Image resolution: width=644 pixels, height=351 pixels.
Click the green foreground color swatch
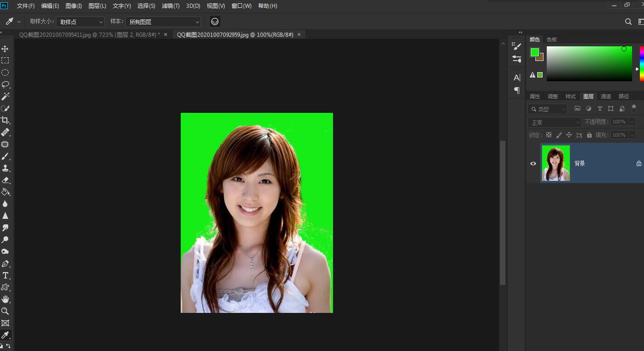click(x=534, y=52)
